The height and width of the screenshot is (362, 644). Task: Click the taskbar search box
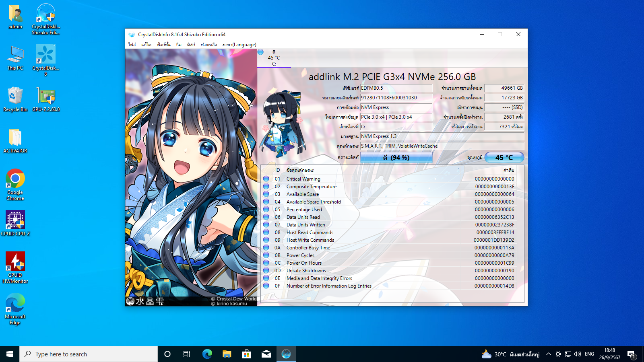click(x=89, y=354)
